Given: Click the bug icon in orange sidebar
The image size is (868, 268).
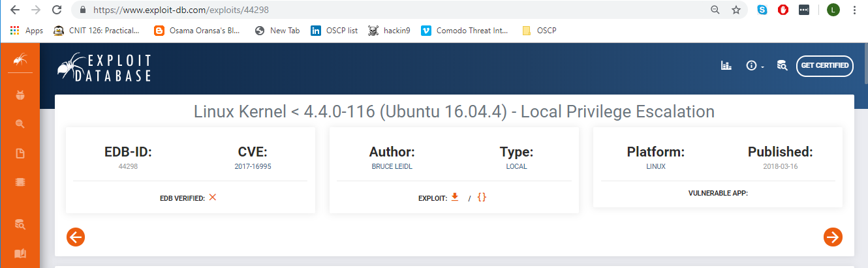Looking at the screenshot, I should (20, 95).
